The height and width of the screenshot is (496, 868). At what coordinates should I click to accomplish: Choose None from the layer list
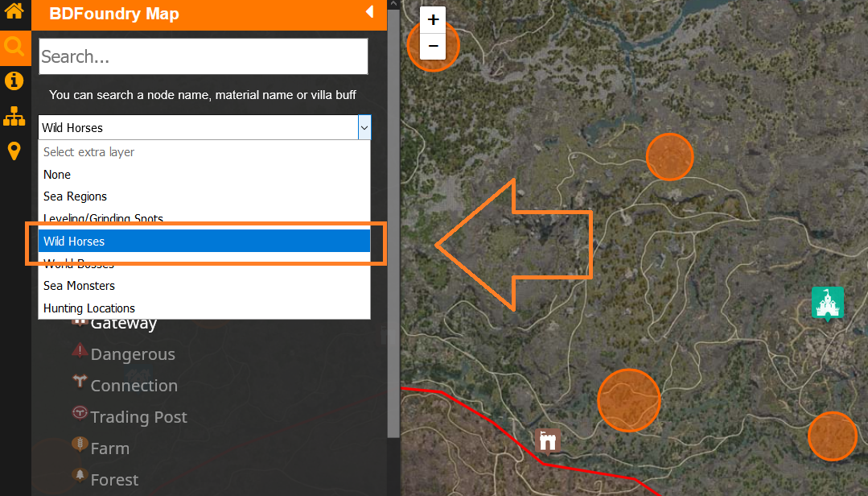[x=204, y=175]
